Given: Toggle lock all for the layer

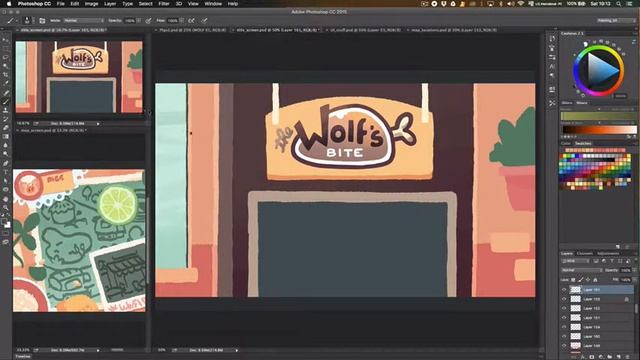Looking at the screenshot, I should pos(595,280).
